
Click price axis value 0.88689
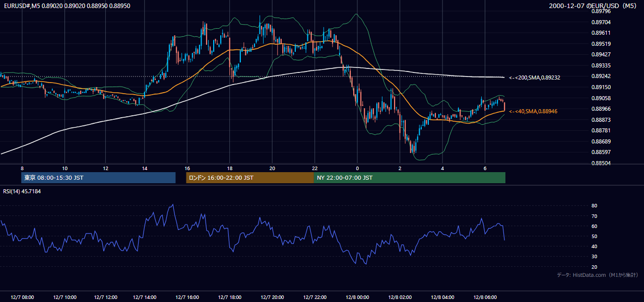click(x=601, y=141)
